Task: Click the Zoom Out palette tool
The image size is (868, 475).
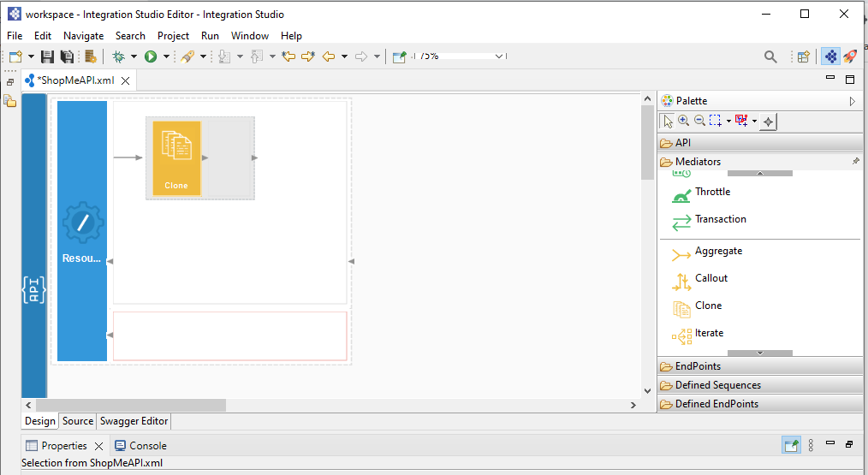Action: click(x=699, y=121)
